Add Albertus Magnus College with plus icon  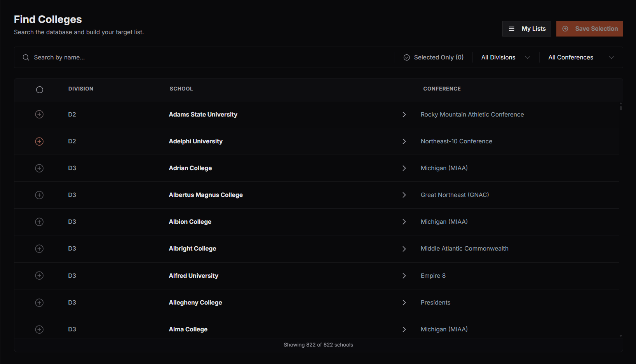point(39,195)
